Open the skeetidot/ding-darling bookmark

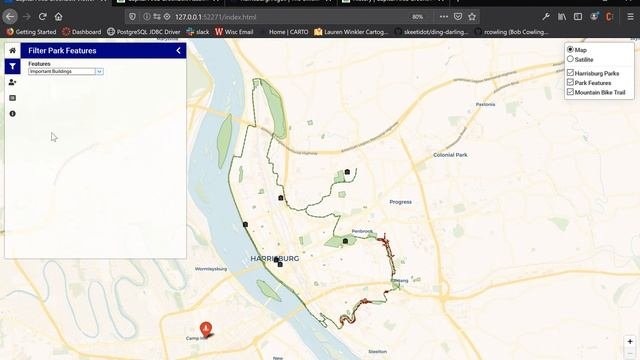tap(431, 32)
